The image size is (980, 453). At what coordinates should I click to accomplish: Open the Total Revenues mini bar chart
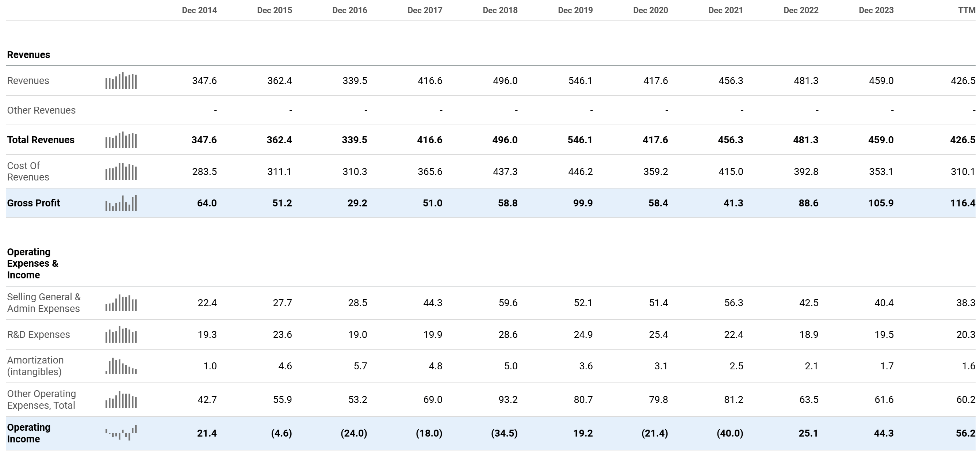coord(121,140)
